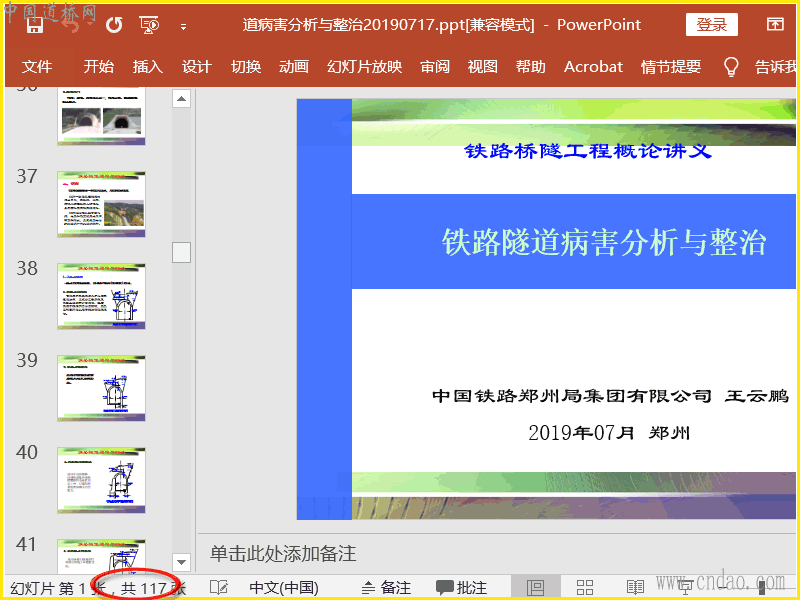Click the slide counter in the status bar
The image size is (800, 600).
98,588
